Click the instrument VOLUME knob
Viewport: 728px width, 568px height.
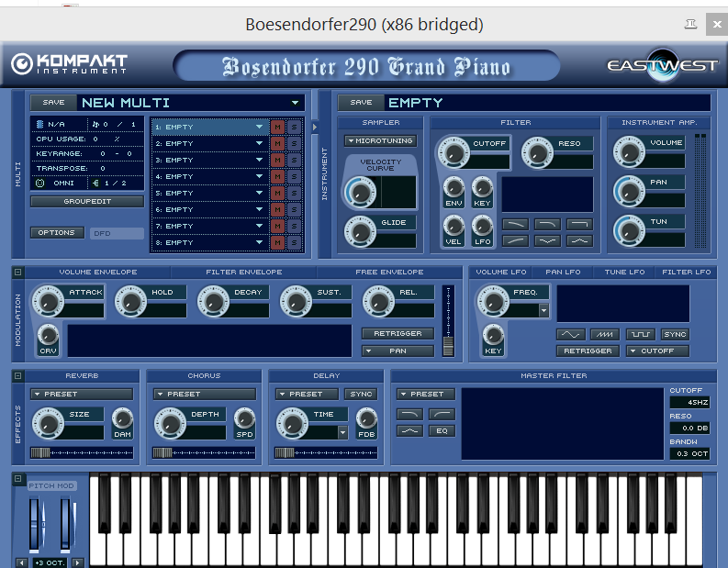[629, 151]
